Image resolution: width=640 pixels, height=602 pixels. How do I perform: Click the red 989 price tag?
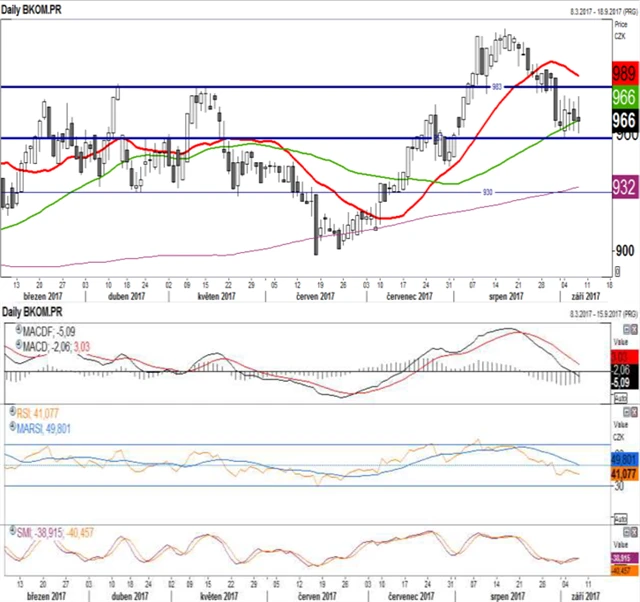click(x=624, y=73)
